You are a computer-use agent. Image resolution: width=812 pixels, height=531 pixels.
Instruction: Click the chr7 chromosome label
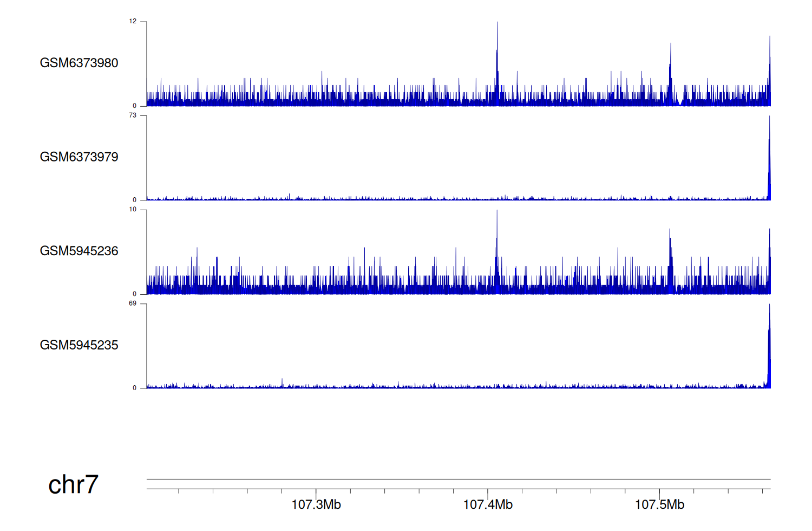[x=73, y=484]
